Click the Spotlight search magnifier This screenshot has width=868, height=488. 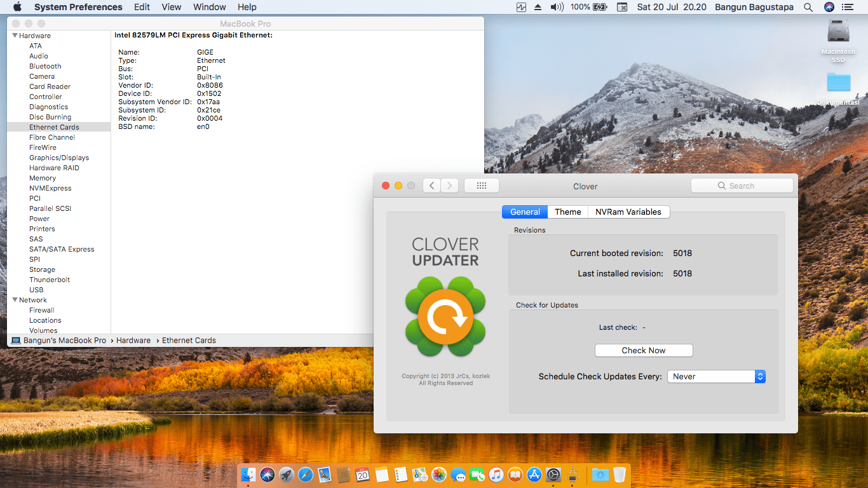[808, 7]
